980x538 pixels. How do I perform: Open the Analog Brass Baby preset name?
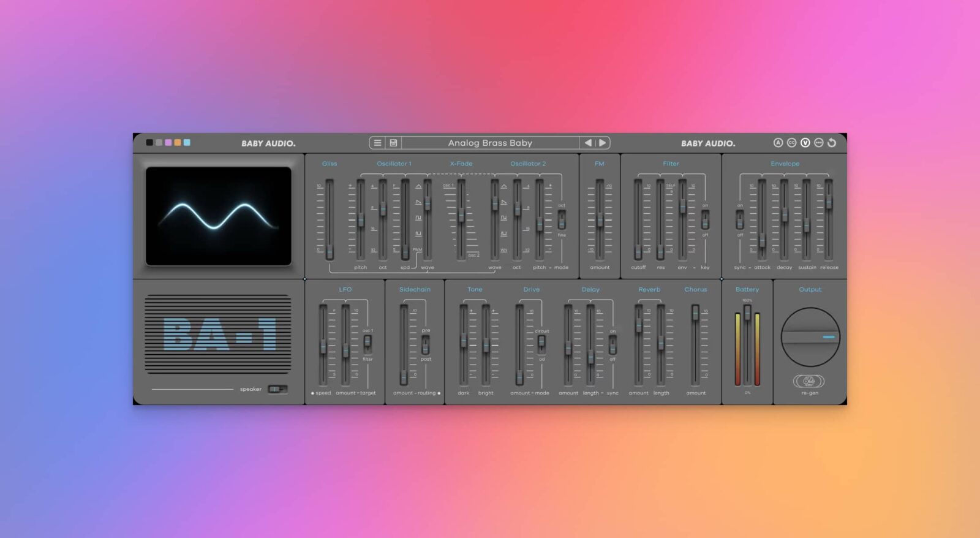(x=490, y=143)
